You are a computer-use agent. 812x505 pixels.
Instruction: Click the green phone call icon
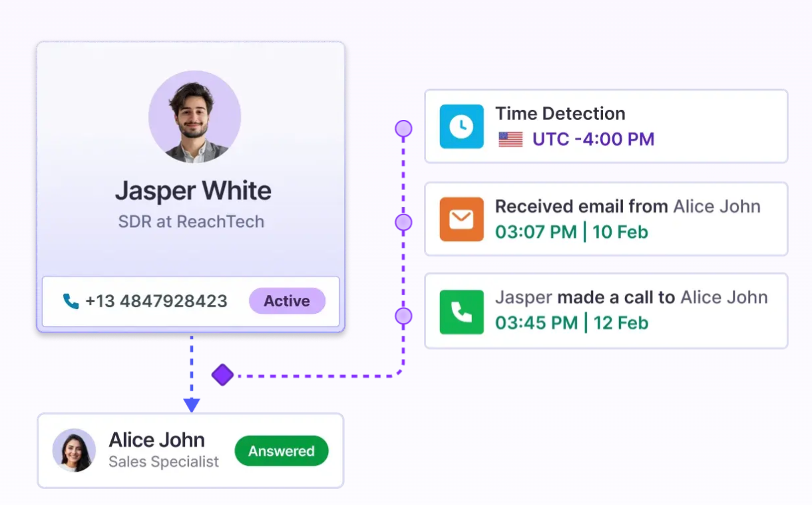461,312
